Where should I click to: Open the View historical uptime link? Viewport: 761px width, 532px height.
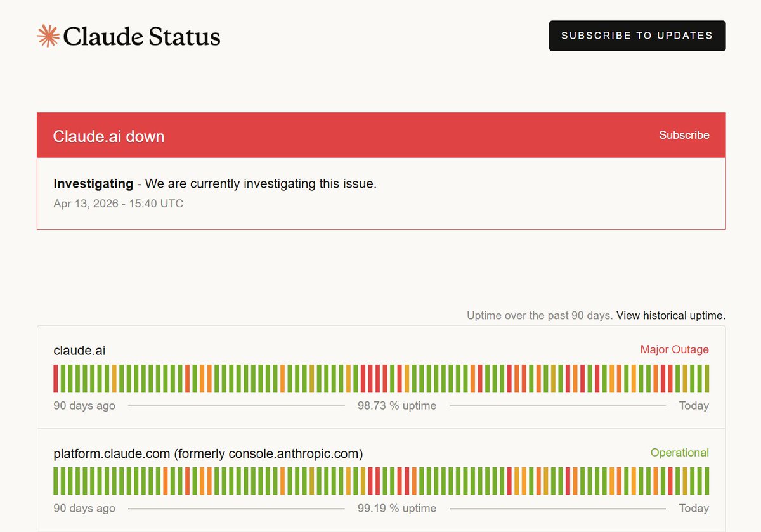671,315
